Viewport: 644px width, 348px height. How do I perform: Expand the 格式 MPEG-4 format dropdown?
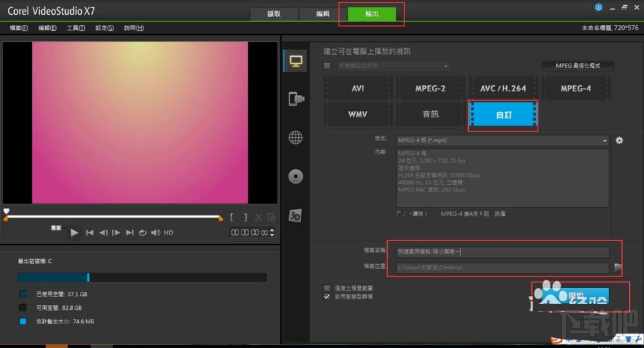pos(502,140)
